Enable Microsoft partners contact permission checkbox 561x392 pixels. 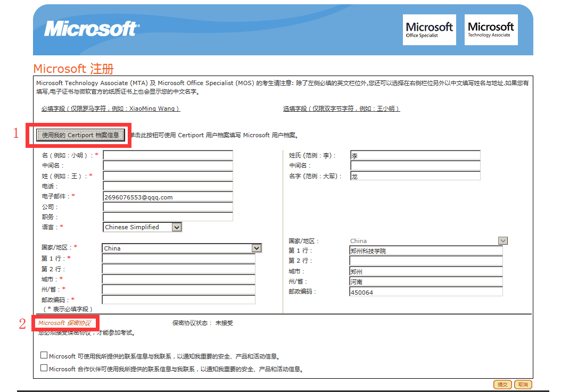click(44, 368)
